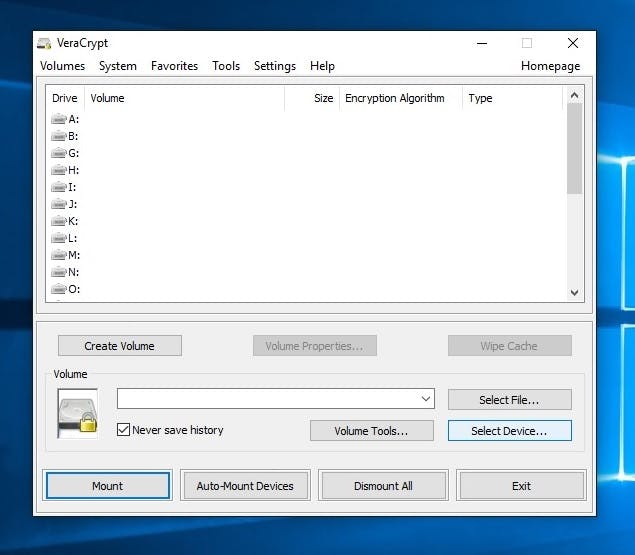The width and height of the screenshot is (635, 555).
Task: Select the L: drive slot icon
Action: [59, 238]
